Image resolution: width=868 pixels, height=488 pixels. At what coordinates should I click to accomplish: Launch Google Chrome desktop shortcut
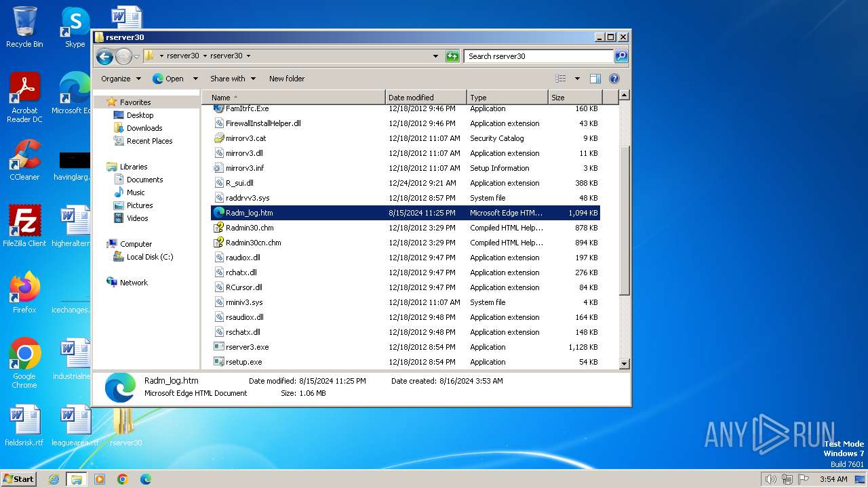(x=24, y=363)
